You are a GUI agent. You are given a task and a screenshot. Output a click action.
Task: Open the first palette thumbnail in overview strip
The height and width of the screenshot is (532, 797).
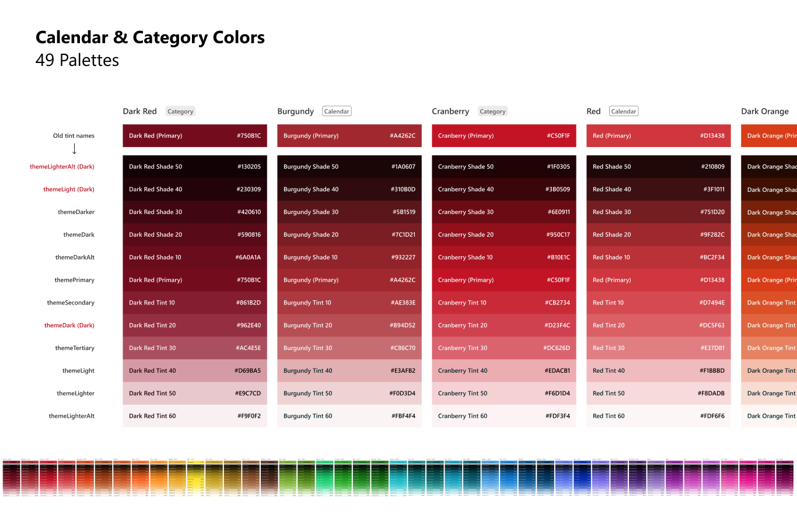point(11,478)
